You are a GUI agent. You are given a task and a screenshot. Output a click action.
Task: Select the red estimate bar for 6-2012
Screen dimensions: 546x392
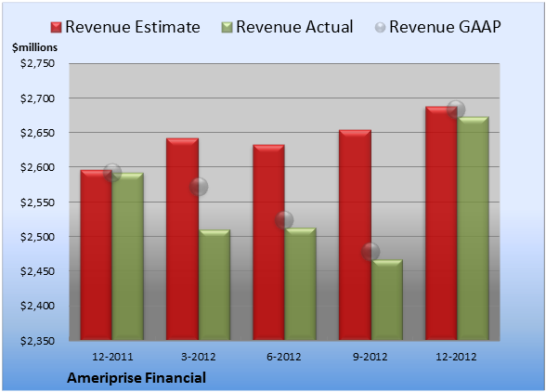268,242
